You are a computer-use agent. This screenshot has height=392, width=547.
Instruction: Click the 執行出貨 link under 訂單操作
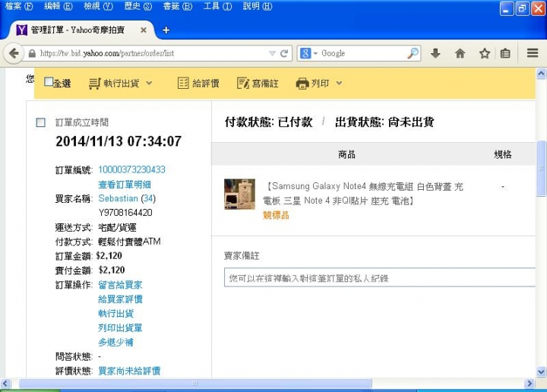115,313
